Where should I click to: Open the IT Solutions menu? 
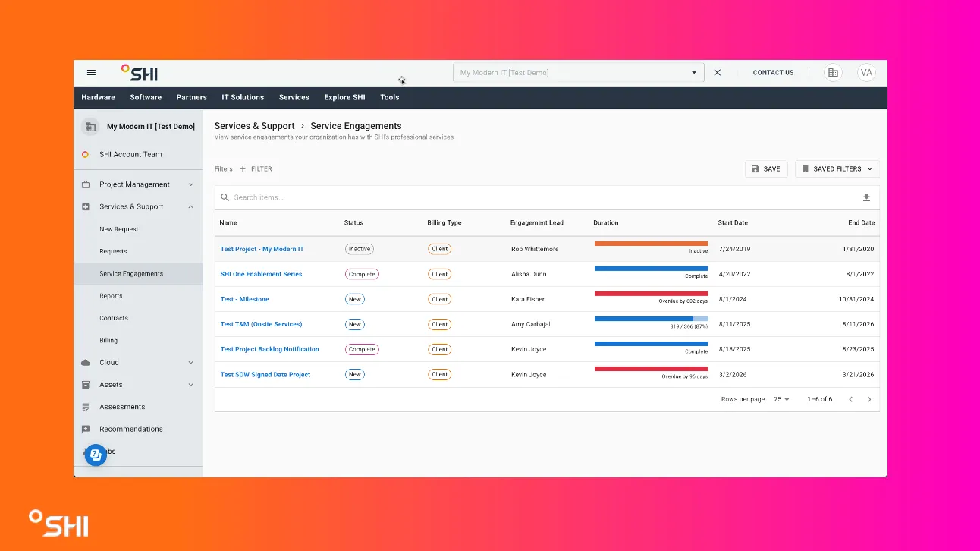pos(243,97)
